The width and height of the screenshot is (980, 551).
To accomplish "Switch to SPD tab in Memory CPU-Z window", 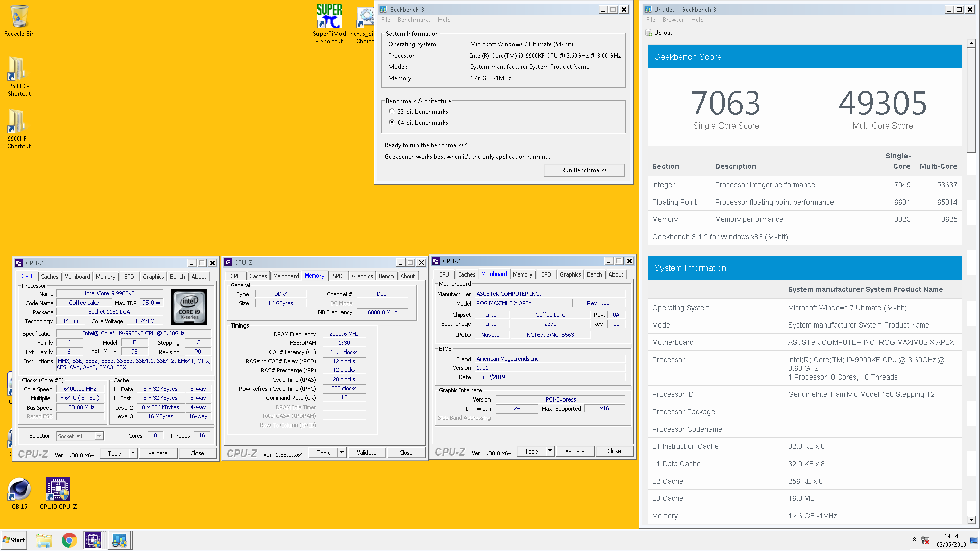I will pos(337,276).
